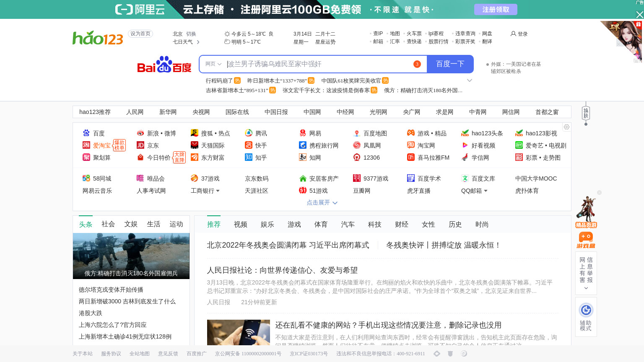Switch to the 科技 tab

[375, 225]
